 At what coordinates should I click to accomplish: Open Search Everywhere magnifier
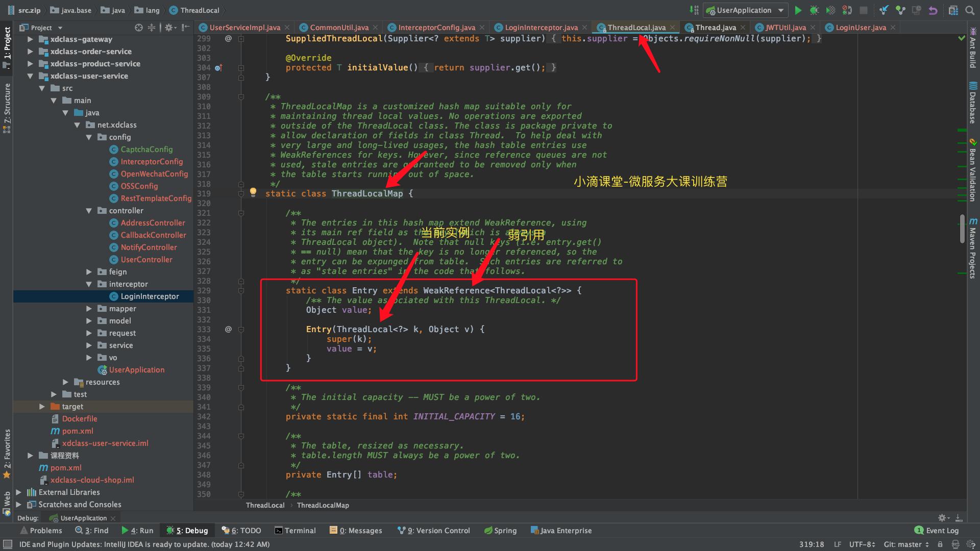click(x=970, y=10)
